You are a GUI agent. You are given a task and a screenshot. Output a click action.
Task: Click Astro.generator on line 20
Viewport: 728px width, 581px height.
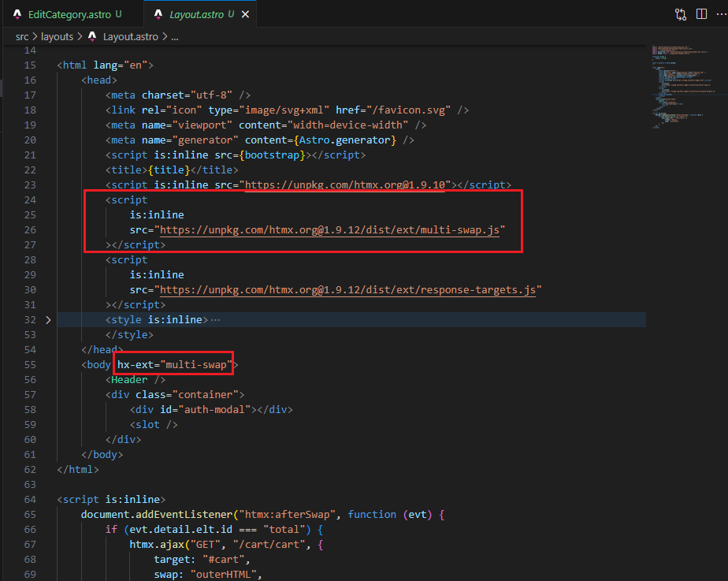pyautogui.click(x=344, y=140)
